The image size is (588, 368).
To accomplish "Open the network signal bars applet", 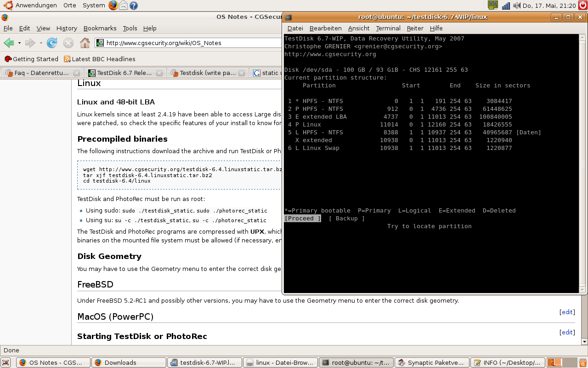I will 506,6.
